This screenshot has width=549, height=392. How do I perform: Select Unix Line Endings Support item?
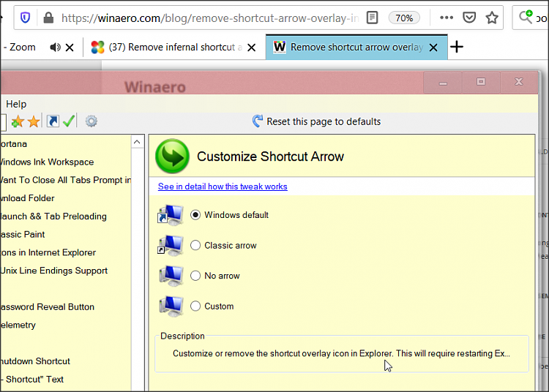pyautogui.click(x=54, y=271)
